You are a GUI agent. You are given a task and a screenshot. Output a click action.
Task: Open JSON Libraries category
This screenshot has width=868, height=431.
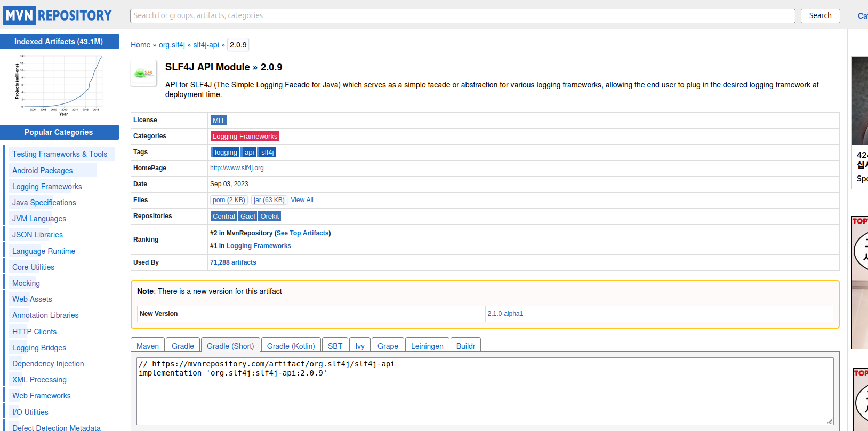(37, 235)
